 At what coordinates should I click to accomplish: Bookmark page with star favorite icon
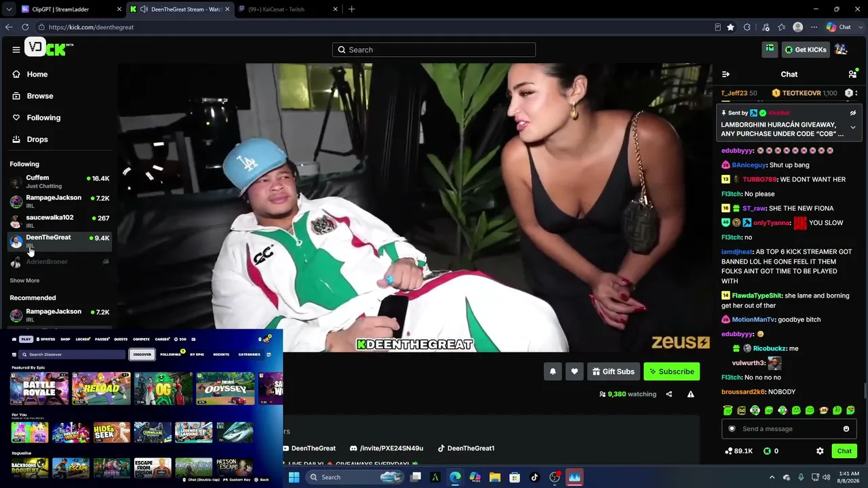tap(730, 27)
